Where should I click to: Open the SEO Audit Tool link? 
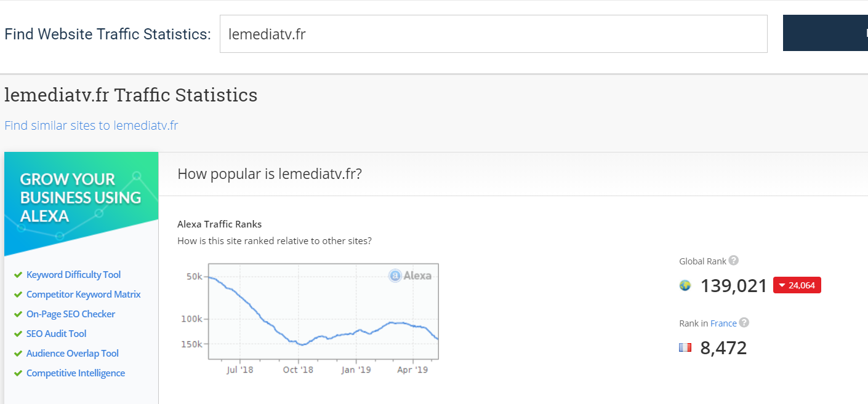click(56, 334)
